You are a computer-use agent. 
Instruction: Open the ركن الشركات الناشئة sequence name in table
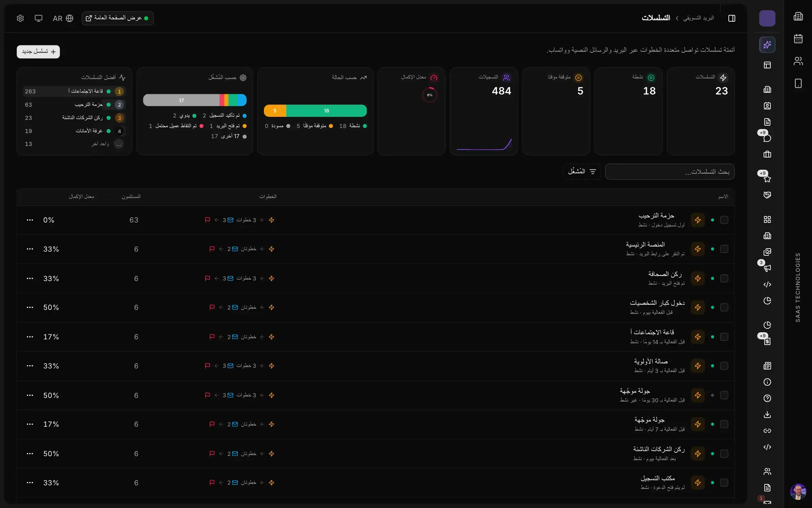[x=659, y=449]
